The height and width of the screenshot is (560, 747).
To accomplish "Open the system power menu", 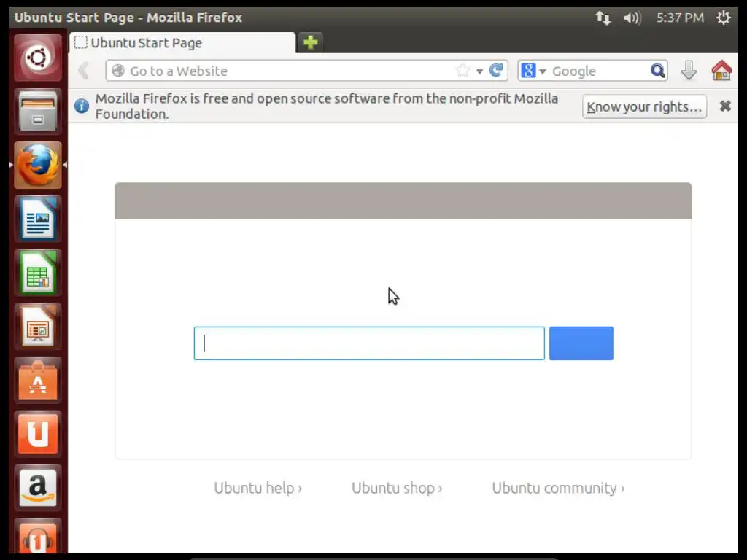I will (x=723, y=17).
